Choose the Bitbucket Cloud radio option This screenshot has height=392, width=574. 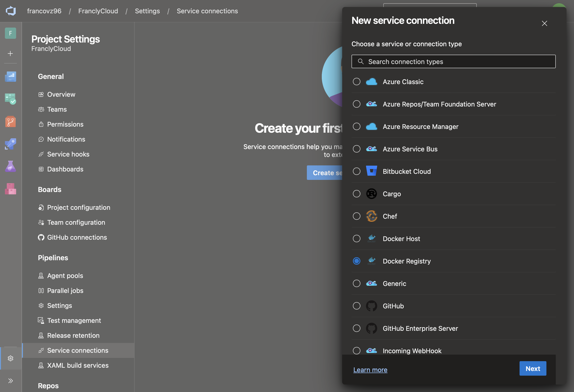356,171
